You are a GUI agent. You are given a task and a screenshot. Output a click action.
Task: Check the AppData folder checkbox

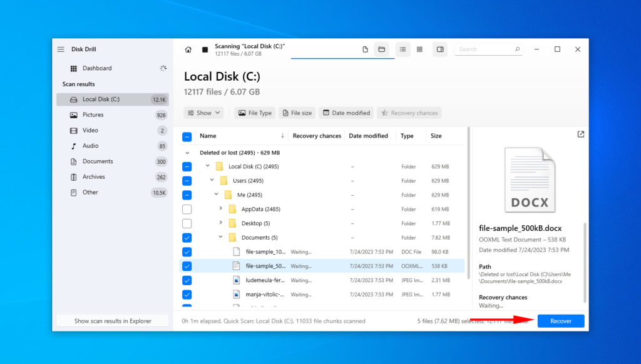tap(187, 209)
